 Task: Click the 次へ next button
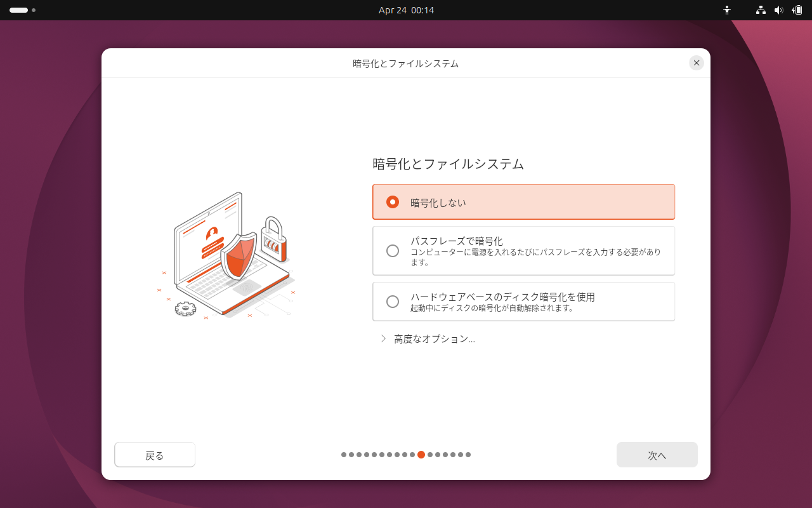click(x=657, y=454)
